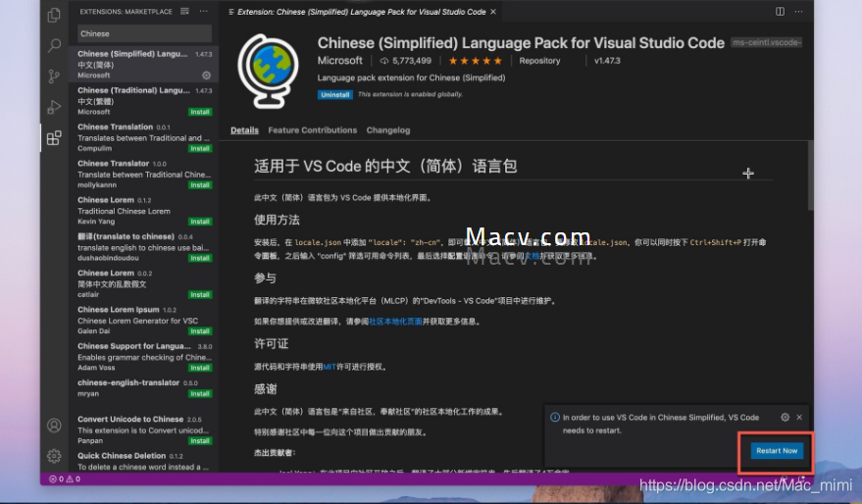Install Chinese Support for LanguageTool
Screen dimensions: 862x504
click(x=199, y=368)
